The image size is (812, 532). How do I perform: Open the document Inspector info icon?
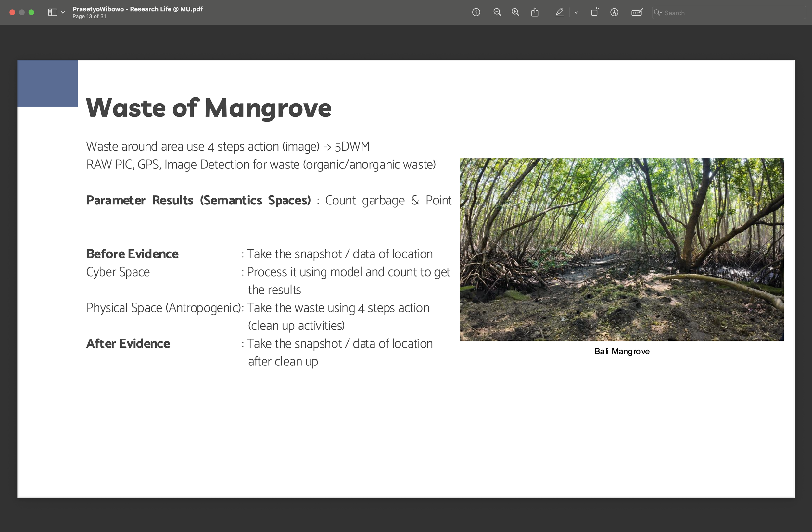[x=476, y=13]
